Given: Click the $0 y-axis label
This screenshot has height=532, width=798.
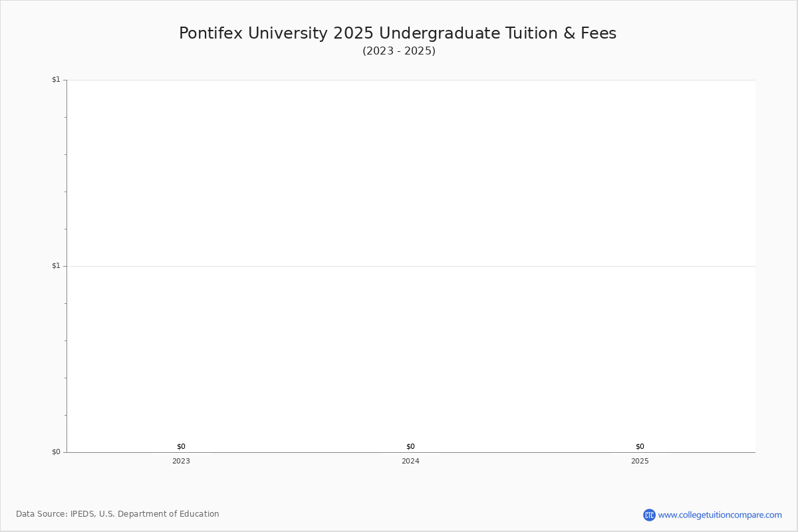Looking at the screenshot, I should [56, 452].
